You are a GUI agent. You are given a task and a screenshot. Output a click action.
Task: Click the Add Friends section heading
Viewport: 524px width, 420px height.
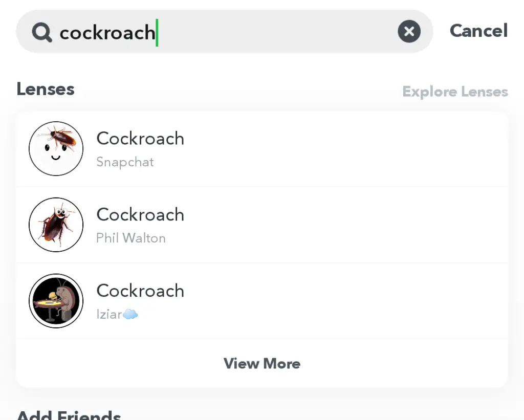pos(69,415)
